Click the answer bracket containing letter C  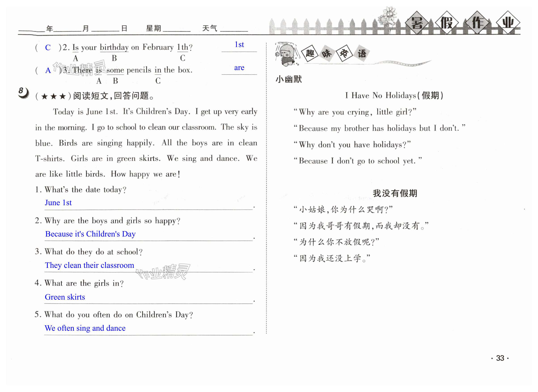48,48
